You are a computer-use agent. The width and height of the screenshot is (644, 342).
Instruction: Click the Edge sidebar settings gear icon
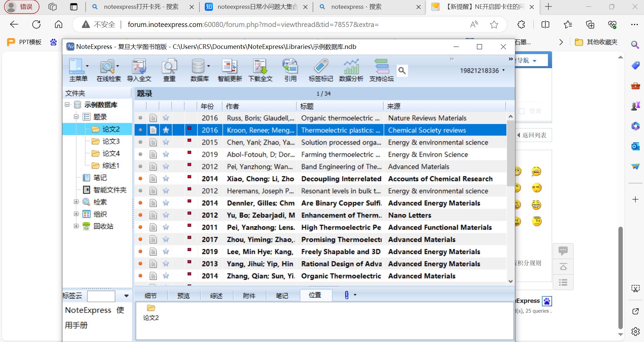point(635,331)
